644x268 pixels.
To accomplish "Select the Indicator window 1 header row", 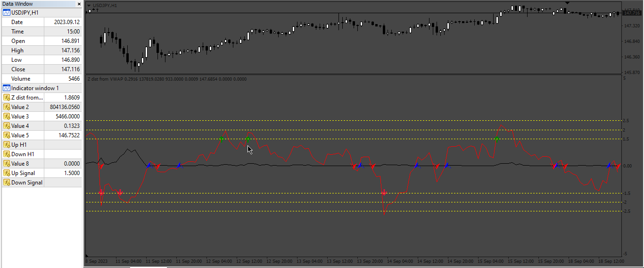I will click(41, 88).
